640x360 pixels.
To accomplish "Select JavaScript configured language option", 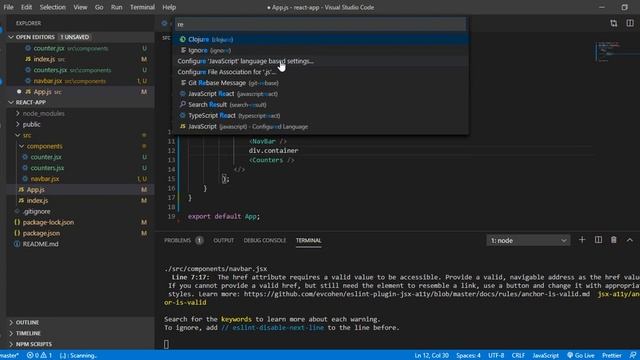I will click(x=320, y=127).
